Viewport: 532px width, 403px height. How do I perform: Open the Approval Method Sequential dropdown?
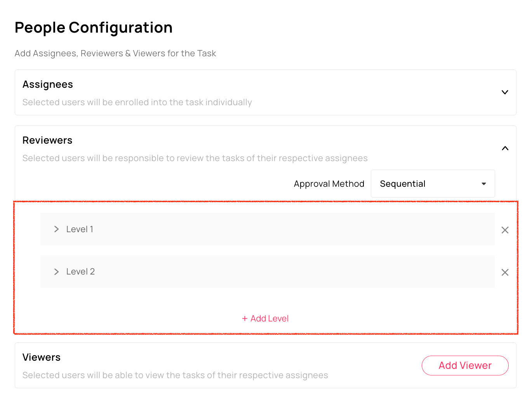[432, 184]
